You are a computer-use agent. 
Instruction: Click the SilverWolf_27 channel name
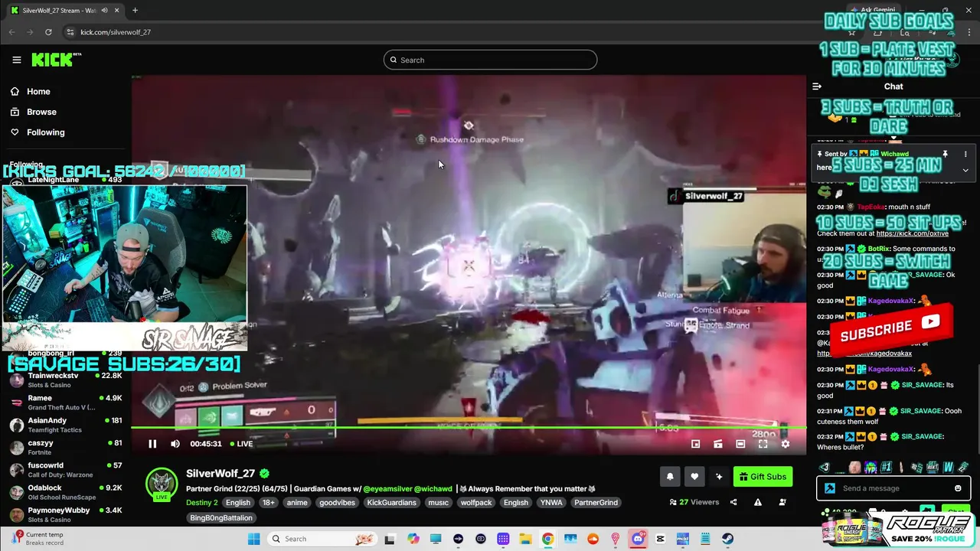coord(220,474)
